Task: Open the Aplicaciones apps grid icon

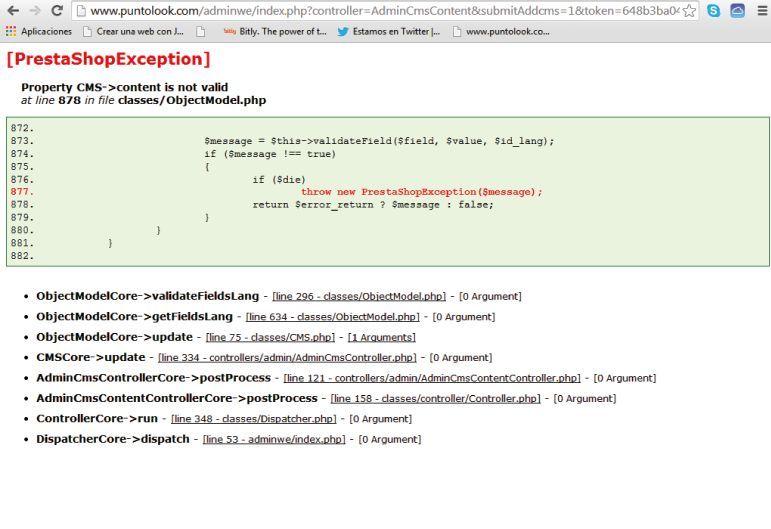Action: click(11, 31)
